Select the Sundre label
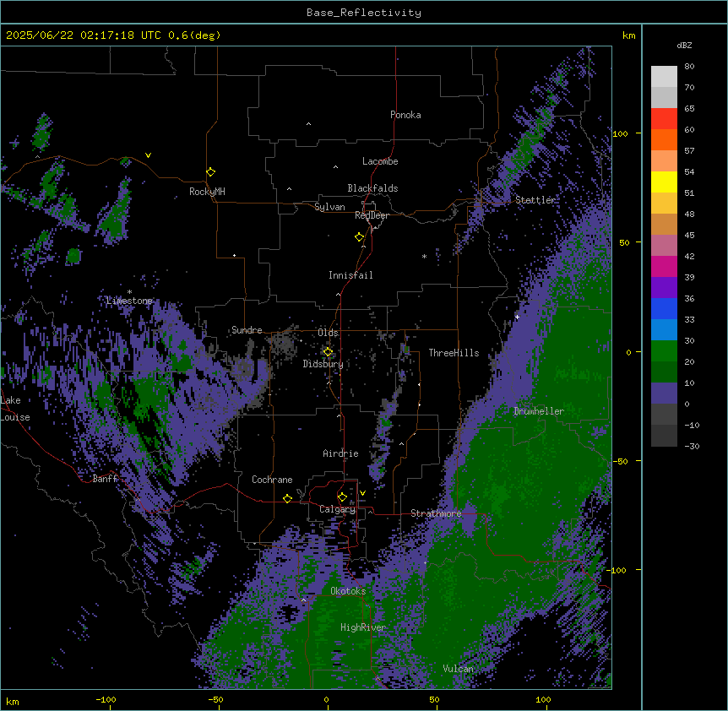 (x=247, y=330)
